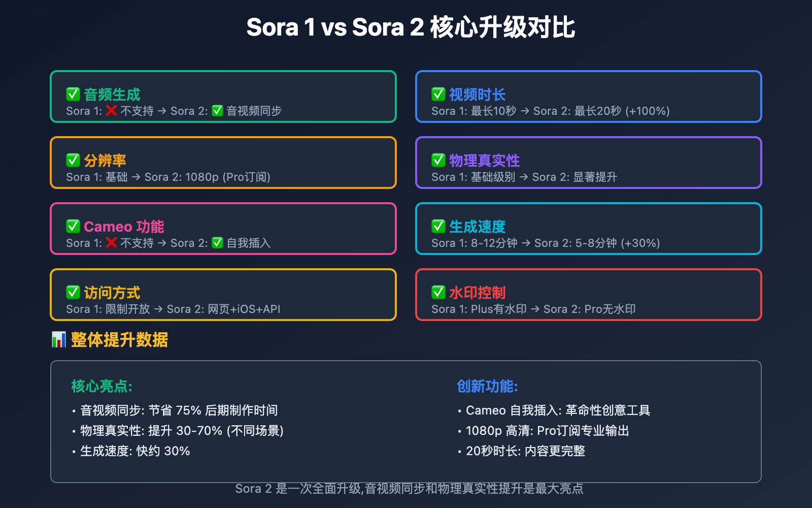Select the 核心亮点 heading
The image size is (812, 508).
pos(101,386)
